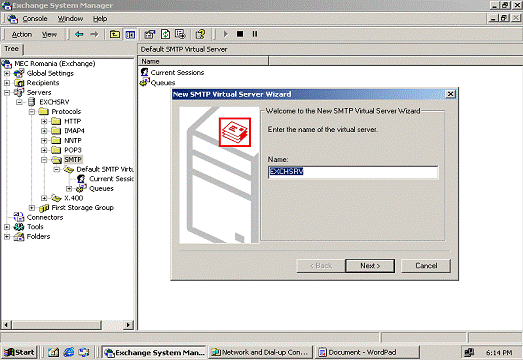
Task: Select Connectors in the tree
Action: coord(45,218)
